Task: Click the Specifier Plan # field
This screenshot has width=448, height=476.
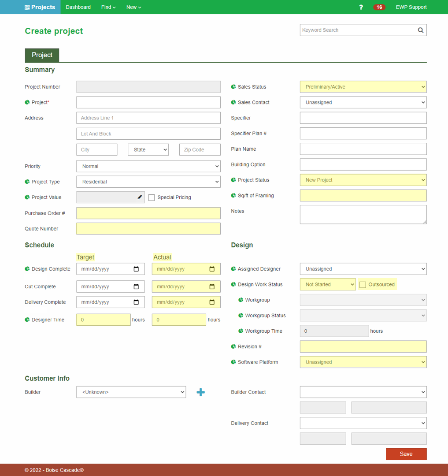Action: pos(363,134)
